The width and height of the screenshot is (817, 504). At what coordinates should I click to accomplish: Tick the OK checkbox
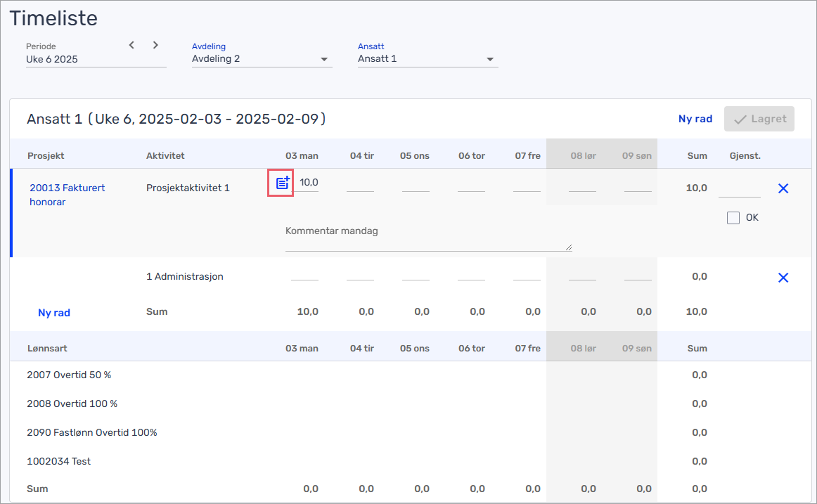[x=733, y=218]
